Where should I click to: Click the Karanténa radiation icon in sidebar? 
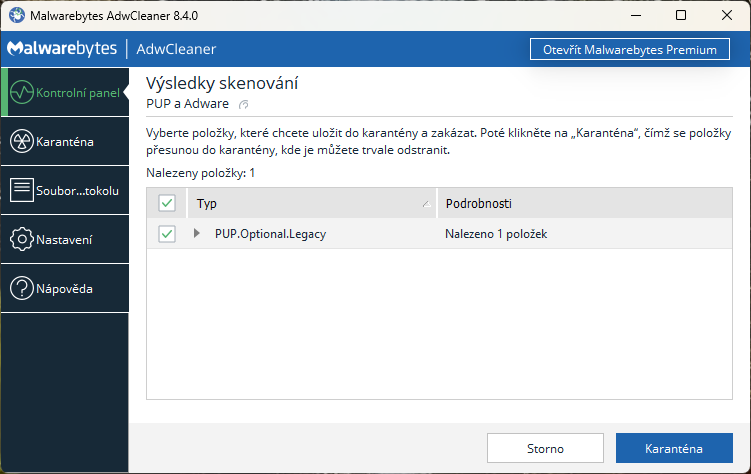pyautogui.click(x=21, y=142)
